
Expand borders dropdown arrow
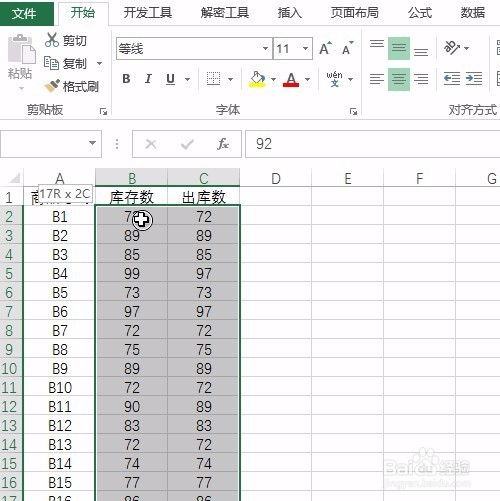230,79
